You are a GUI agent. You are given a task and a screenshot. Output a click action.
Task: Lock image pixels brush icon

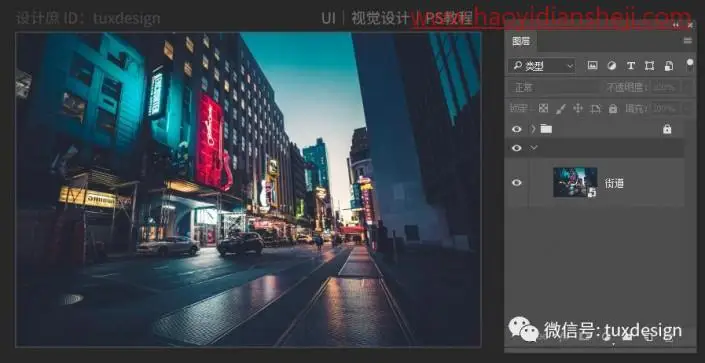(561, 108)
